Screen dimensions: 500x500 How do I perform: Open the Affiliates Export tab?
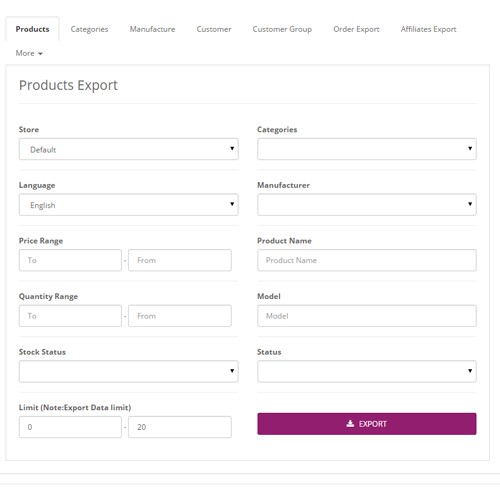428,29
